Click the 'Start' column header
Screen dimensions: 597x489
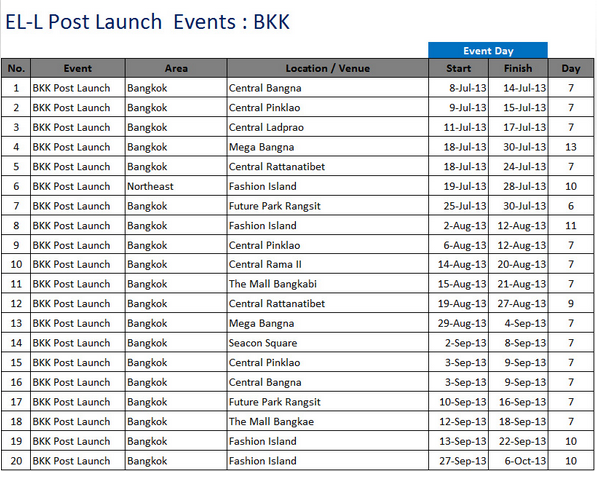(458, 68)
